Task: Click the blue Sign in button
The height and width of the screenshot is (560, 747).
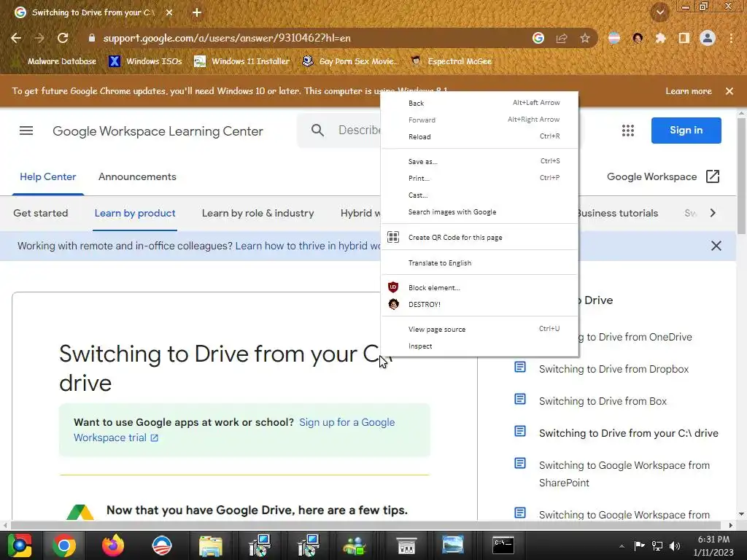Action: point(686,131)
